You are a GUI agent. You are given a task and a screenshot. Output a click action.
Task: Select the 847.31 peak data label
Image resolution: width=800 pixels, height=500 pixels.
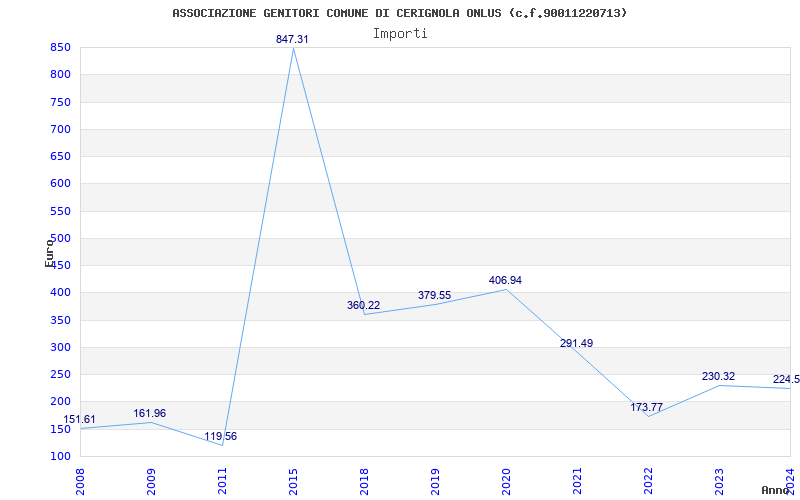click(292, 39)
